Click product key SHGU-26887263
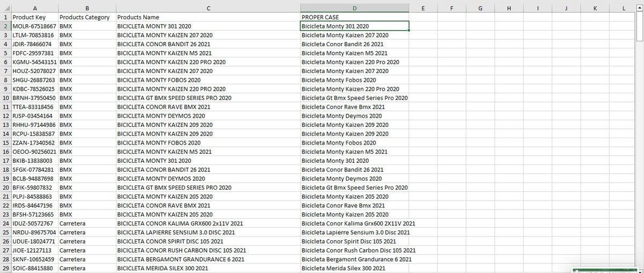This screenshot has height=273, width=644. click(34, 80)
